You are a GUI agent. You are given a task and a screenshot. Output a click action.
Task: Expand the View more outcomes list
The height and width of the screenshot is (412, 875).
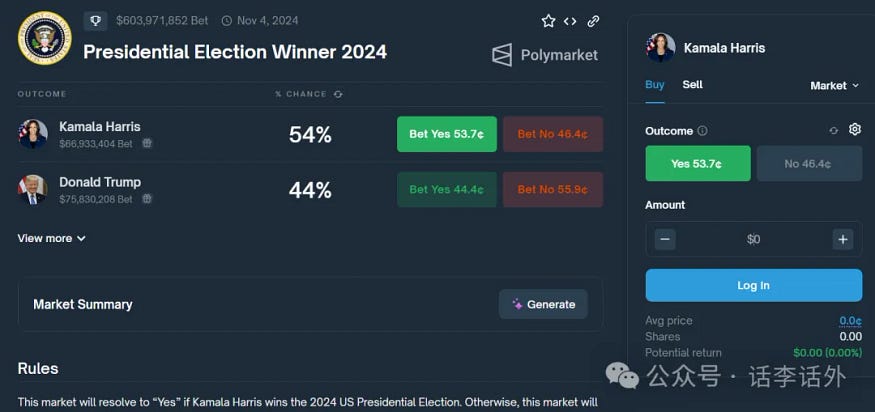52,238
